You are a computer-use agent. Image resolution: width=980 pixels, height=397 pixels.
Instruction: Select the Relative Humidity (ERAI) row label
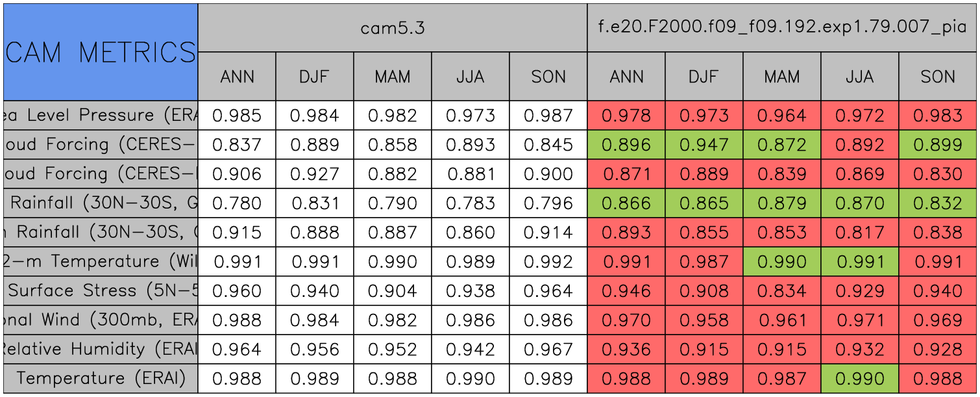click(101, 350)
